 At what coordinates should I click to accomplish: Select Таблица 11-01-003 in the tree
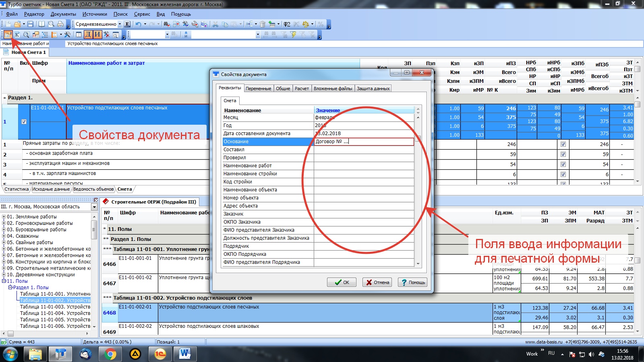coord(55,307)
